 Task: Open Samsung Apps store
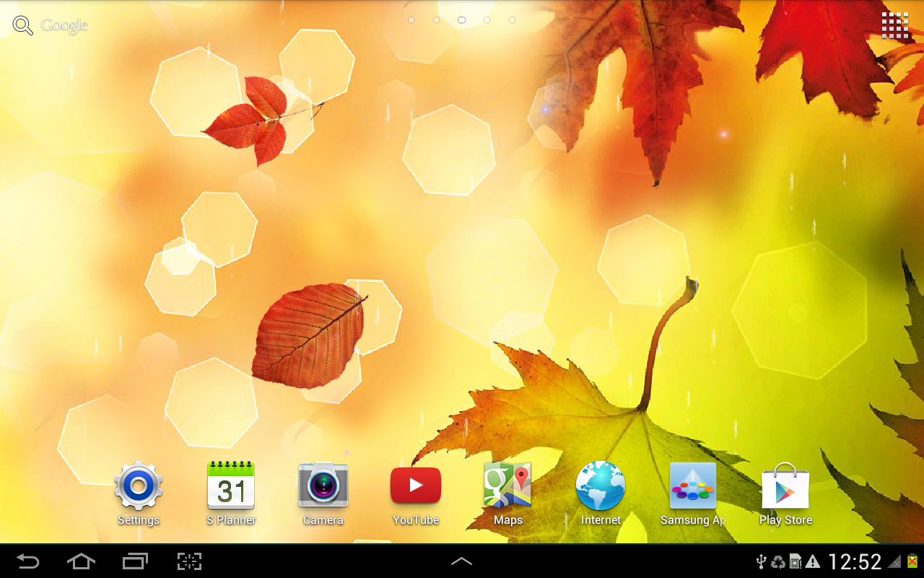[693, 493]
